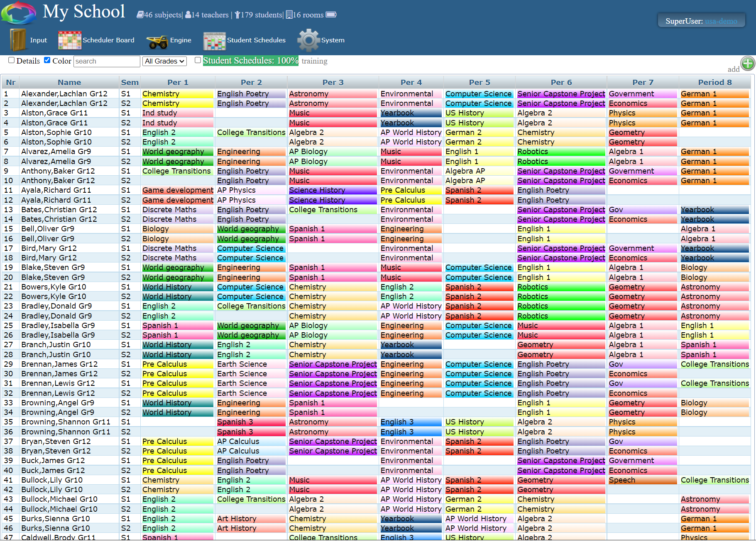Click the green add plus icon
756x542 pixels.
748,64
